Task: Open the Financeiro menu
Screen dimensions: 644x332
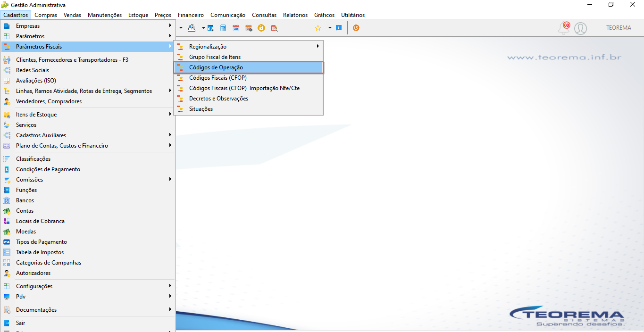Action: point(191,15)
